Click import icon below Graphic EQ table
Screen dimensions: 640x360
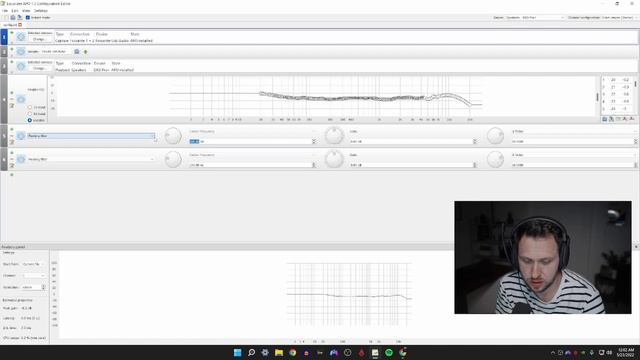[604, 119]
